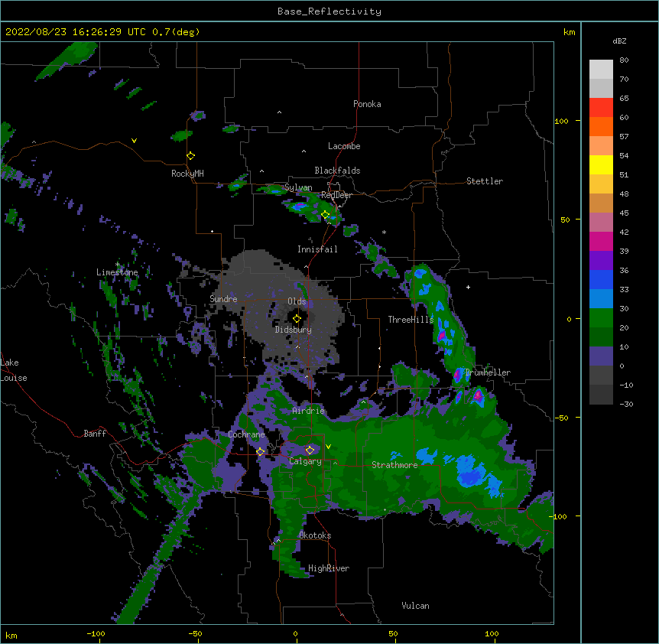The image size is (659, 644).
Task: Select the Strathmore label
Action: 394,465
